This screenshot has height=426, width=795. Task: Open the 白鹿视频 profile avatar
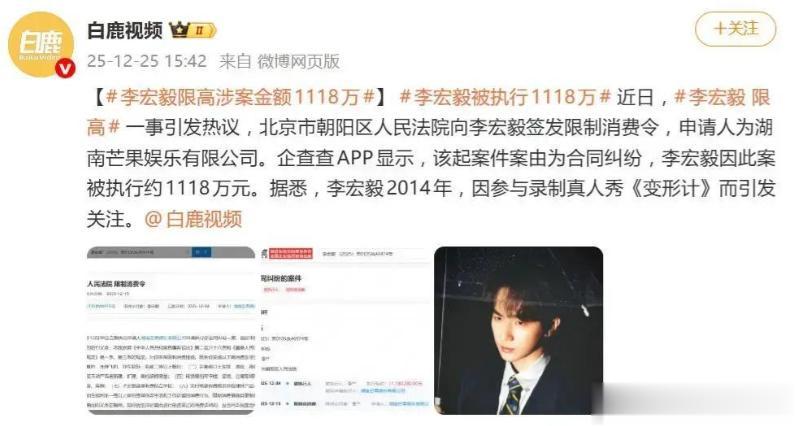(41, 45)
